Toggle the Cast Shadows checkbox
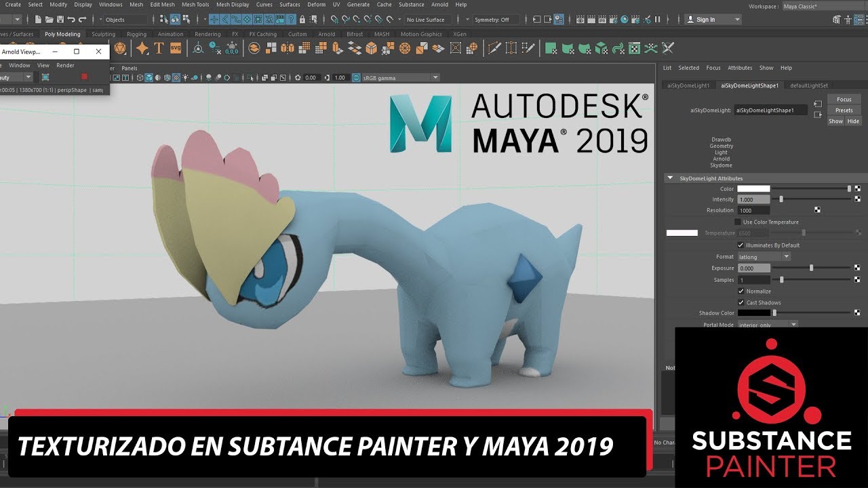 [x=741, y=302]
